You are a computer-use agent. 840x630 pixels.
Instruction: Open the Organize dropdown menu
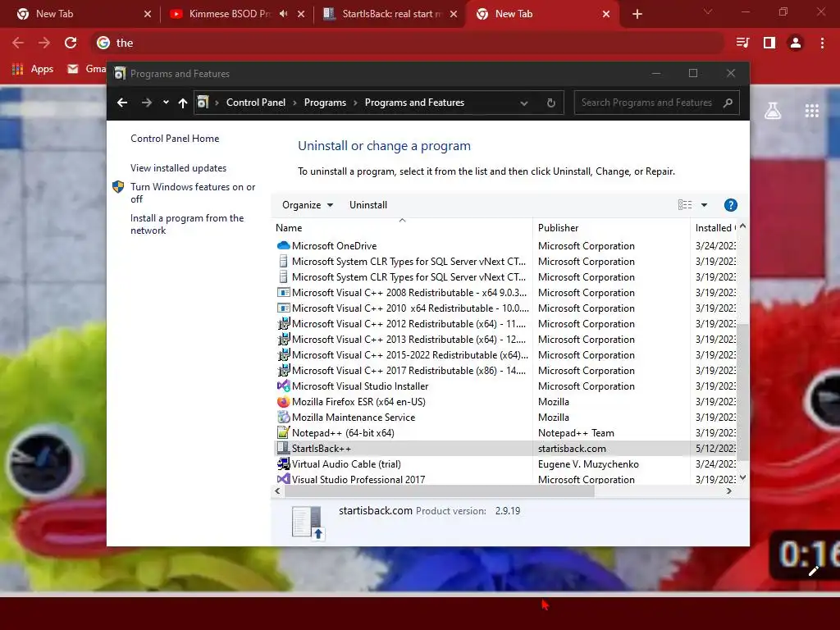click(x=308, y=204)
